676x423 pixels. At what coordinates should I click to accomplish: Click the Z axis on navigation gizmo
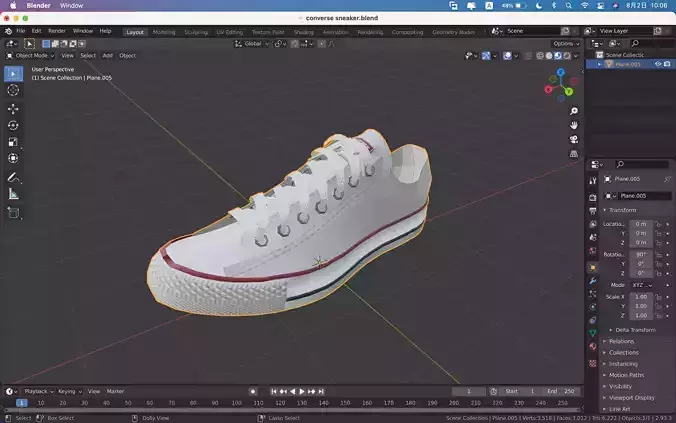click(x=560, y=72)
